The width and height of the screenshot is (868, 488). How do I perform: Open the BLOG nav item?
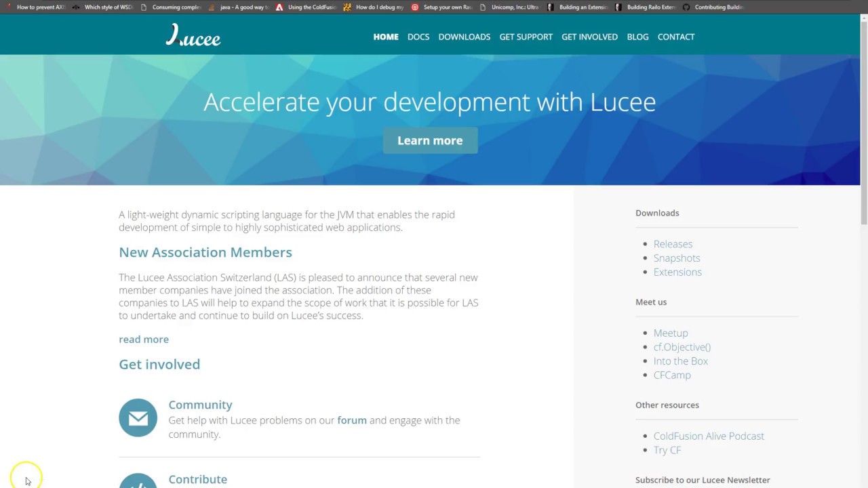[637, 37]
